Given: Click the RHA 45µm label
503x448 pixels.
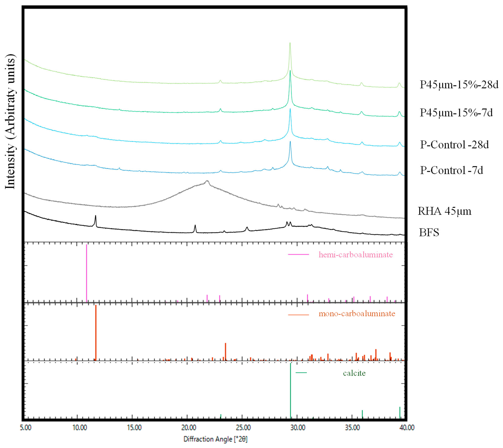Looking at the screenshot, I should [444, 211].
